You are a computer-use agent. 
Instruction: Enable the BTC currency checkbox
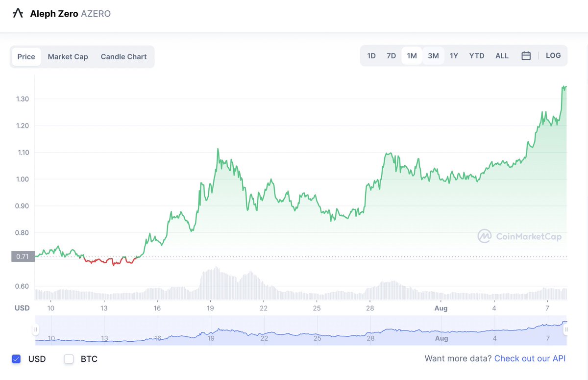[69, 359]
